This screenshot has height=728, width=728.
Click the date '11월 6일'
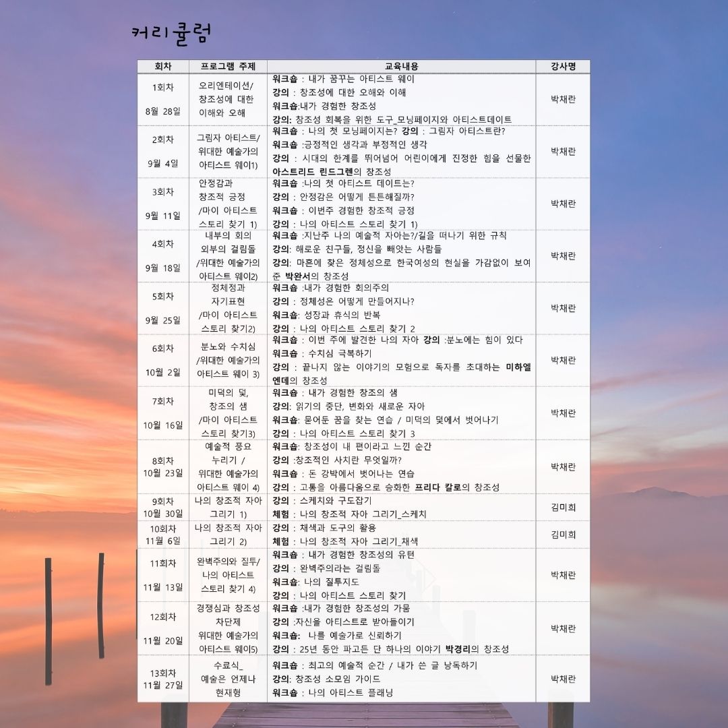[x=163, y=541]
